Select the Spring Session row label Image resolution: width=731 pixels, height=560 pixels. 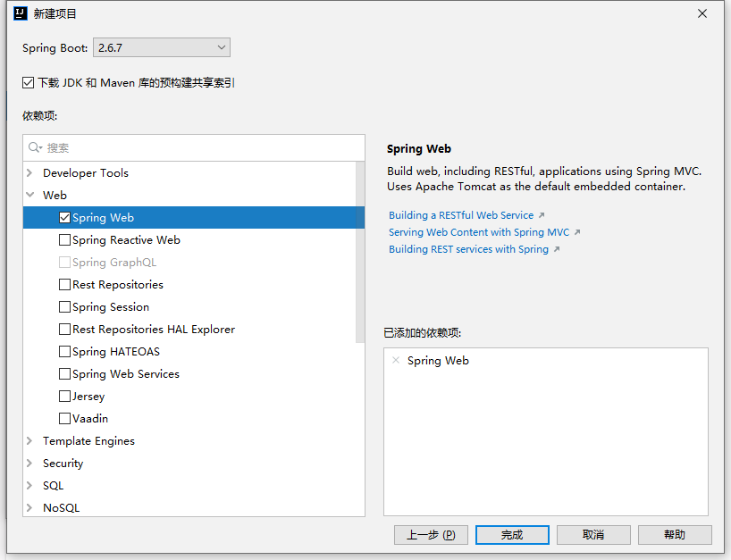111,307
